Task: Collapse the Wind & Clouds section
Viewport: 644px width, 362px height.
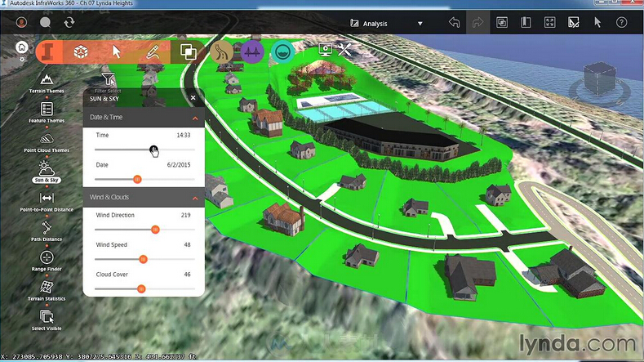Action: (x=194, y=198)
